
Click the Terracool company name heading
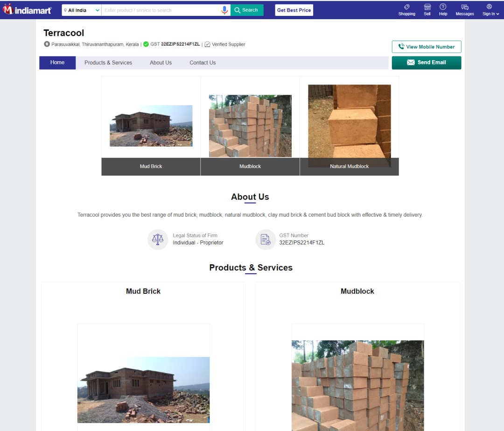pyautogui.click(x=63, y=33)
